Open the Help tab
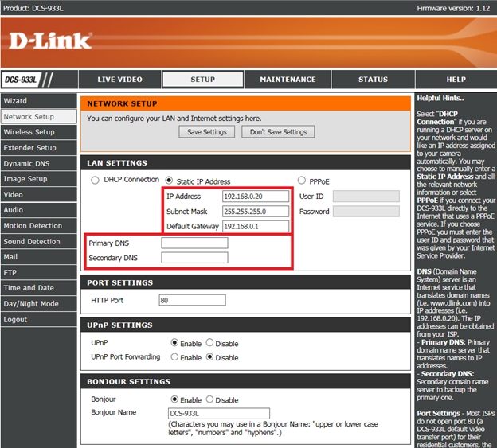 tap(456, 80)
